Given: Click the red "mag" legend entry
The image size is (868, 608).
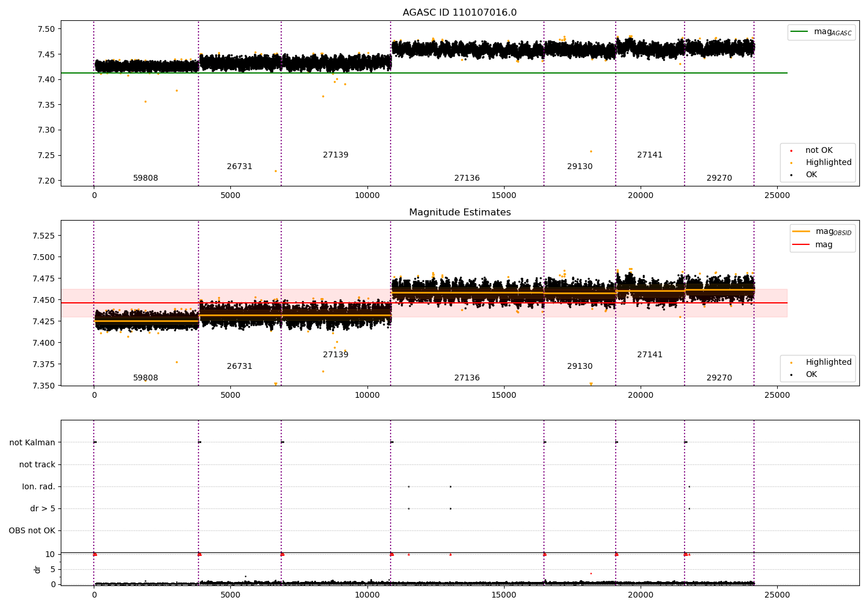Looking at the screenshot, I should click(813, 245).
